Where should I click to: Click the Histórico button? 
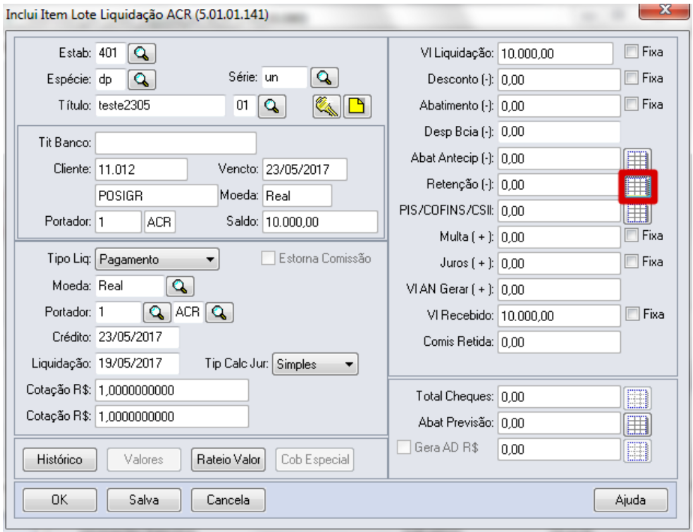click(60, 460)
